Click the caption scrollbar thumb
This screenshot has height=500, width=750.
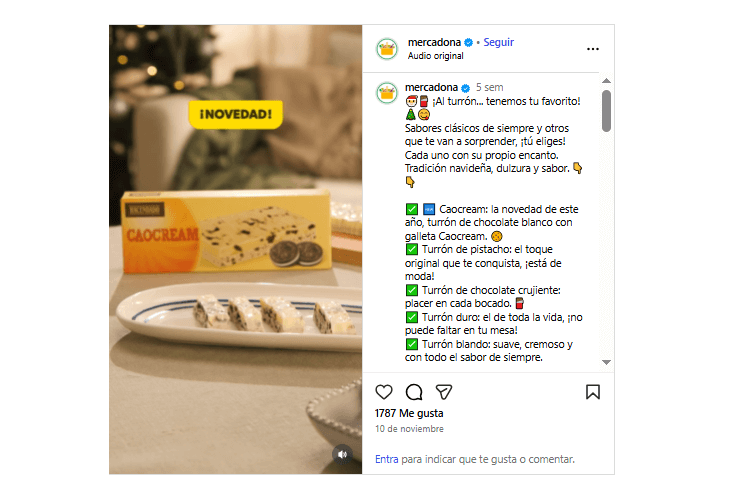(606, 110)
